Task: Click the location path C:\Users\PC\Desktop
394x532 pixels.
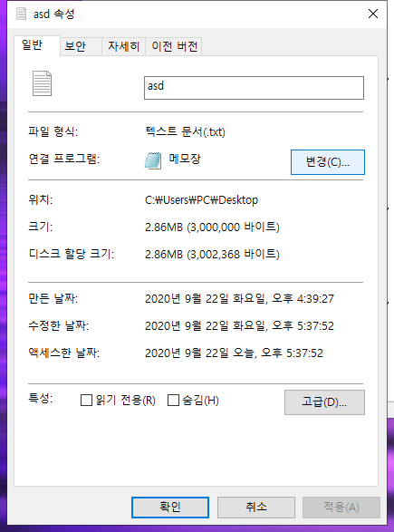Action: click(x=201, y=200)
